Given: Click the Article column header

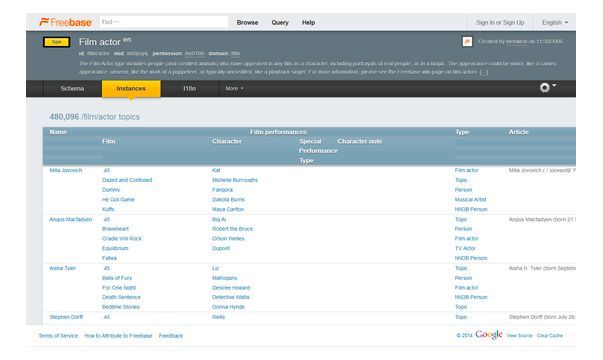Looking at the screenshot, I should coord(518,132).
